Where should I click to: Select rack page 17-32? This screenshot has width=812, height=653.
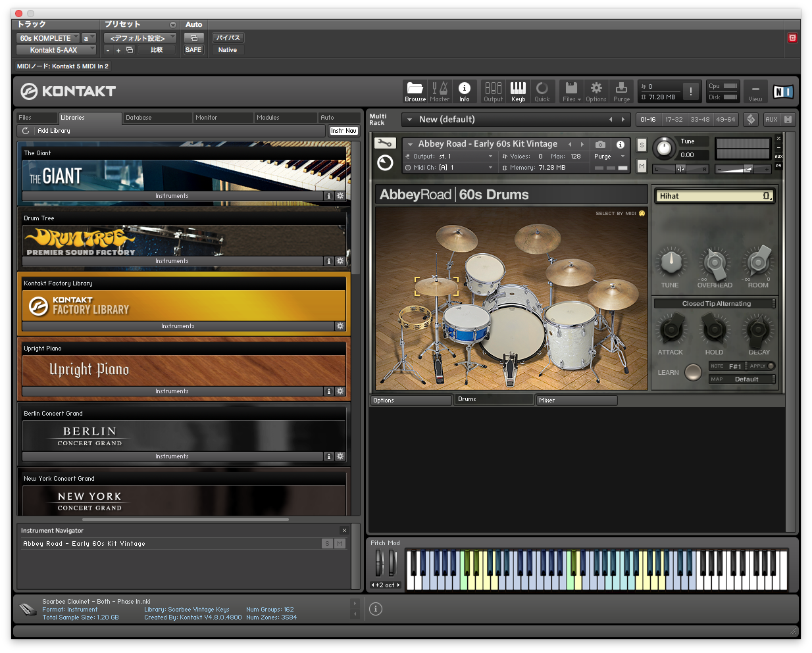(x=674, y=120)
